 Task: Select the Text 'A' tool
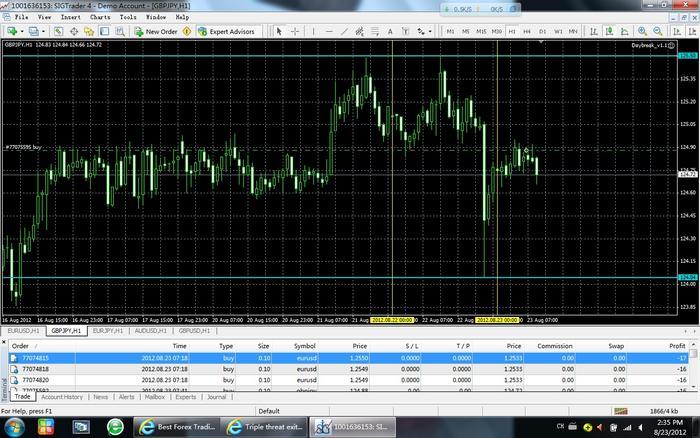[x=390, y=31]
